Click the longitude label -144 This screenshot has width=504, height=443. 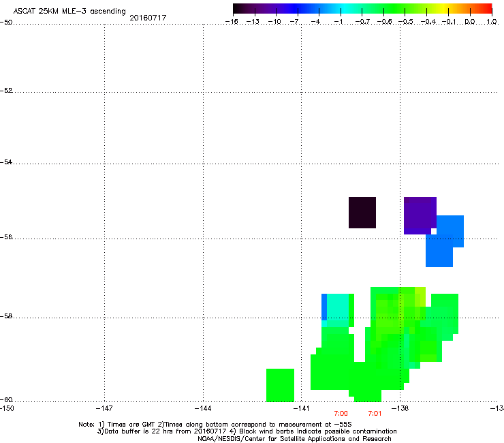pos(203,408)
